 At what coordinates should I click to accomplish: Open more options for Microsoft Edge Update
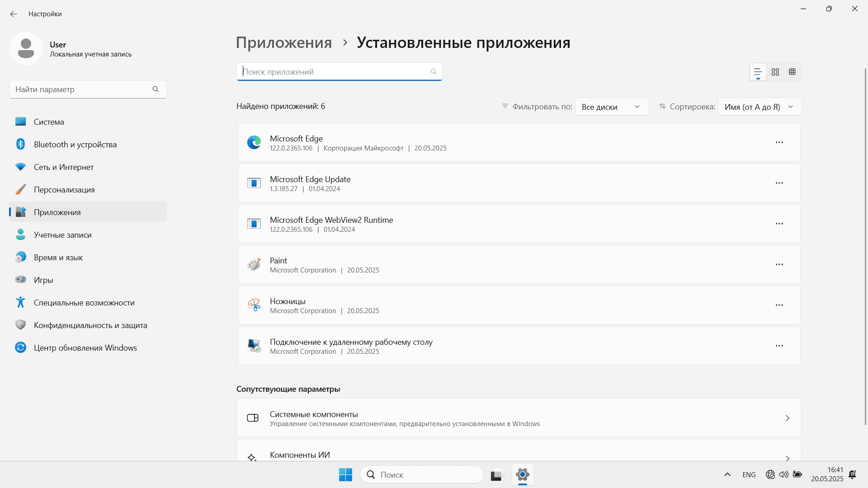click(779, 183)
